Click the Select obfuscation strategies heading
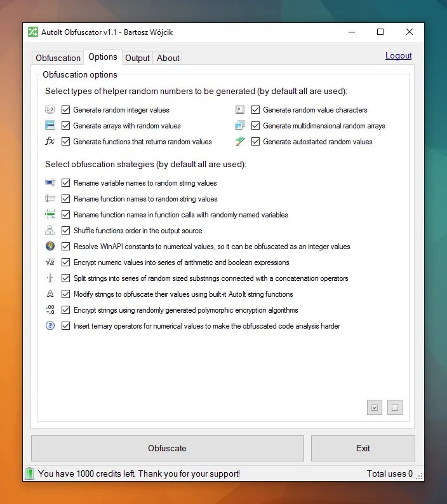The image size is (447, 504). click(x=145, y=164)
